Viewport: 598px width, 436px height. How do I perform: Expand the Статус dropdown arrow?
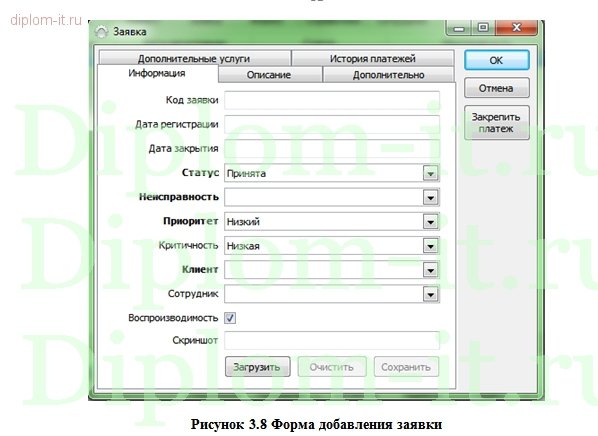(x=431, y=174)
